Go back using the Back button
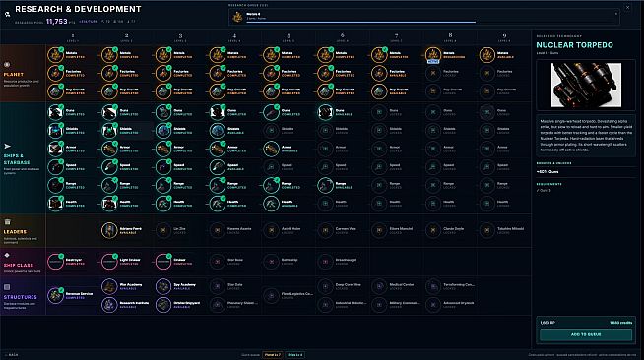 point(11,355)
